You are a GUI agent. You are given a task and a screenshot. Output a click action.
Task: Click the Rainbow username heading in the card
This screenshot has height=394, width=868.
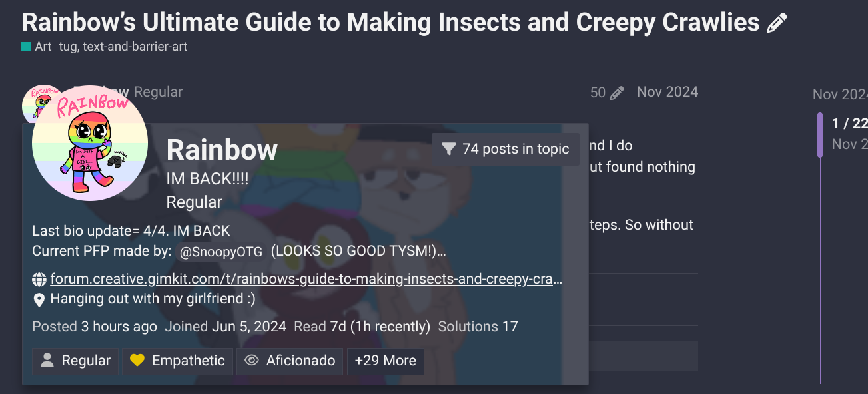[222, 150]
